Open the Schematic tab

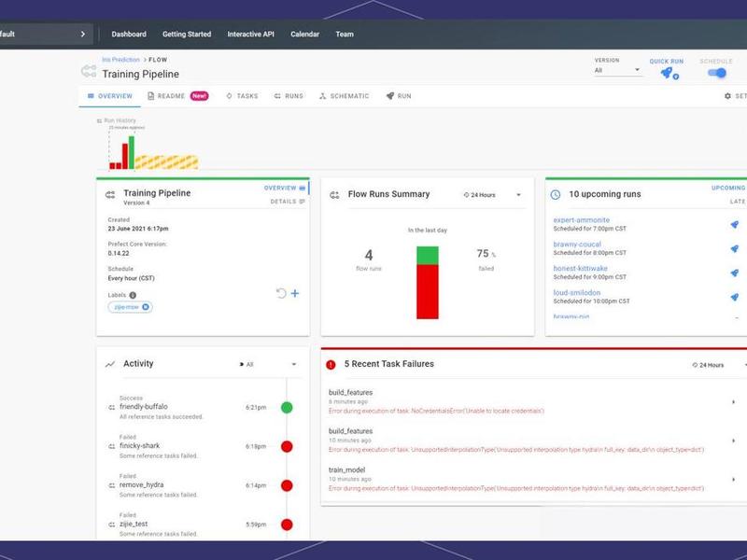point(344,96)
